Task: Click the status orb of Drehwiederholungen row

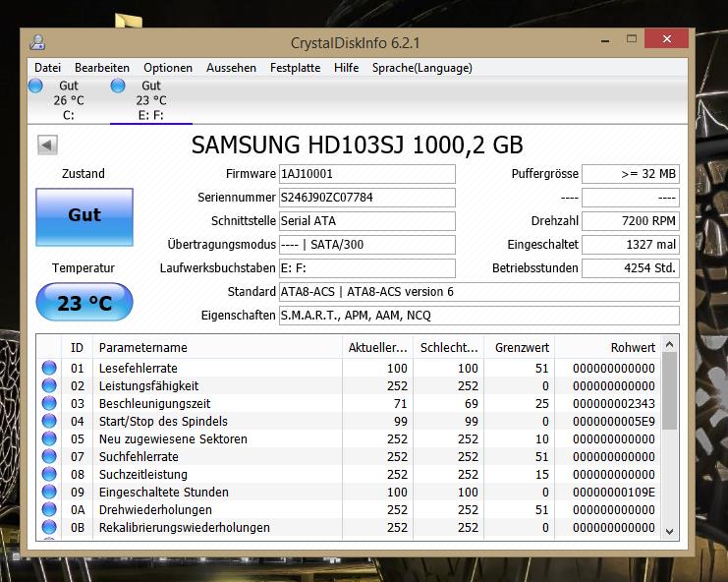Action: tap(49, 509)
